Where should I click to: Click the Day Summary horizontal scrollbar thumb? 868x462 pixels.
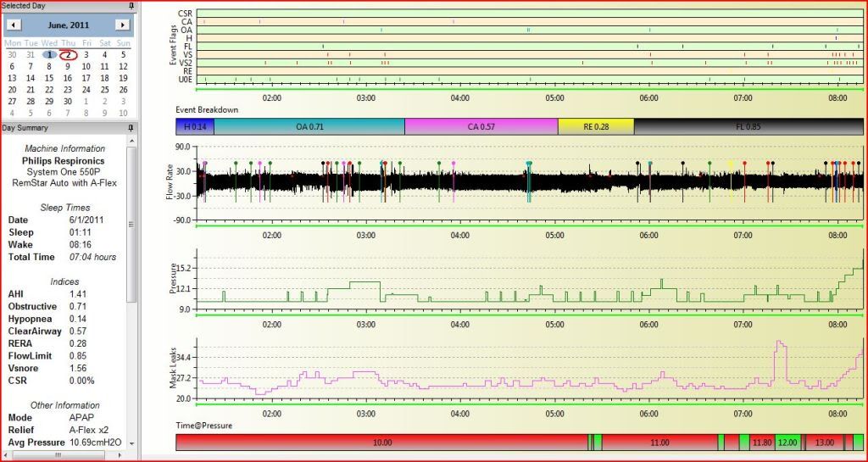(x=57, y=455)
